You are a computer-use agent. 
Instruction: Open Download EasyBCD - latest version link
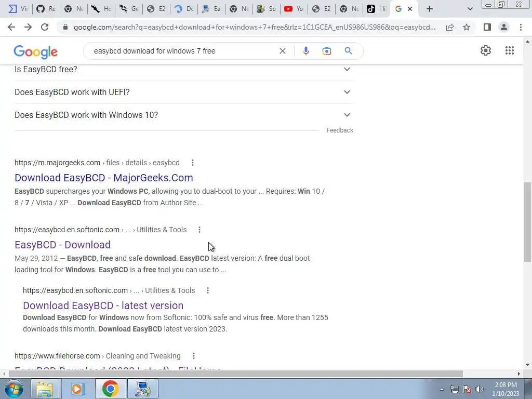[x=103, y=305]
